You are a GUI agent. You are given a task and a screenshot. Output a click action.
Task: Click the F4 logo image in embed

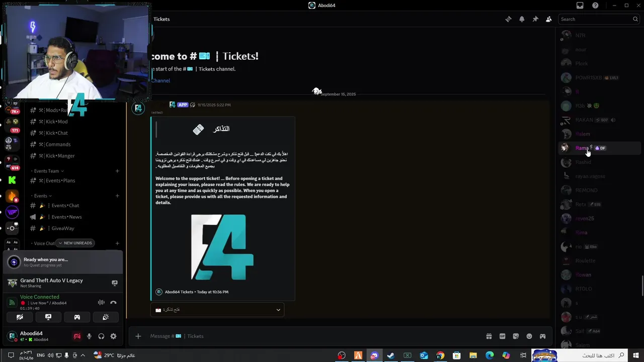[x=222, y=247]
